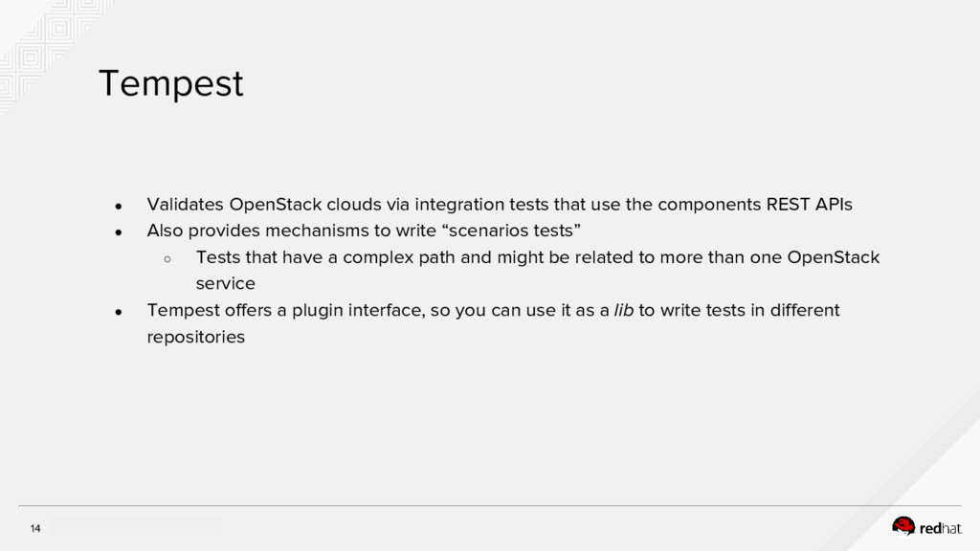The width and height of the screenshot is (980, 551).
Task: Click the redhat wordmark text
Action: (942, 527)
